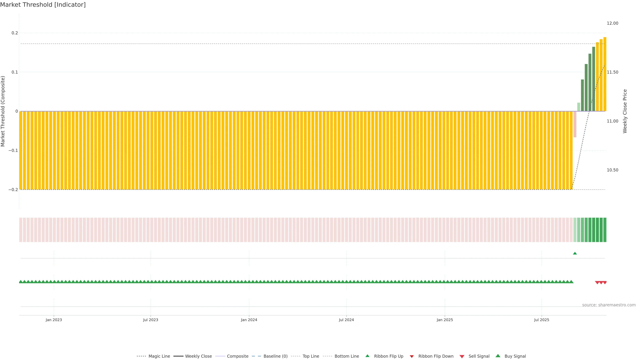This screenshot has width=644, height=362.
Task: Click the Magic Line dotted legend symbol
Action: 141,356
